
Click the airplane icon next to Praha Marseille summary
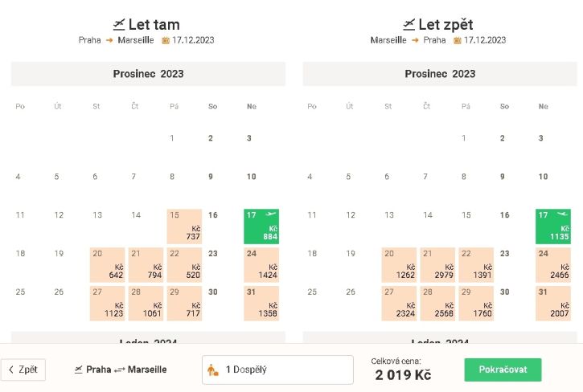click(79, 370)
